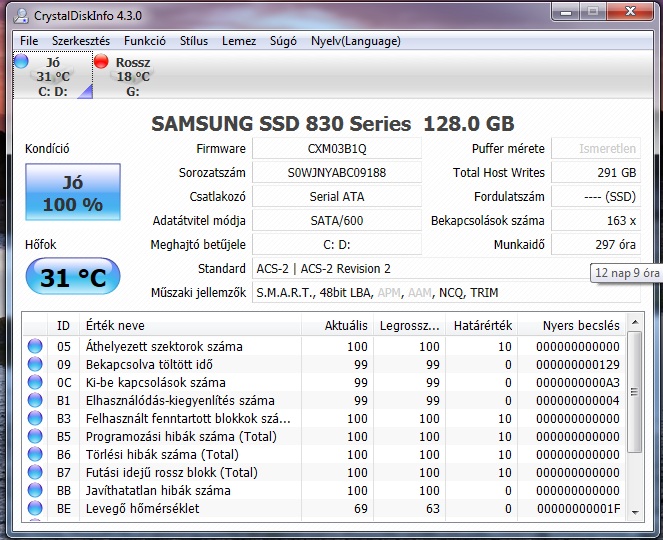This screenshot has height=540, width=663.
Task: Select the Jó 31 °C disk tab
Action: tap(53, 75)
